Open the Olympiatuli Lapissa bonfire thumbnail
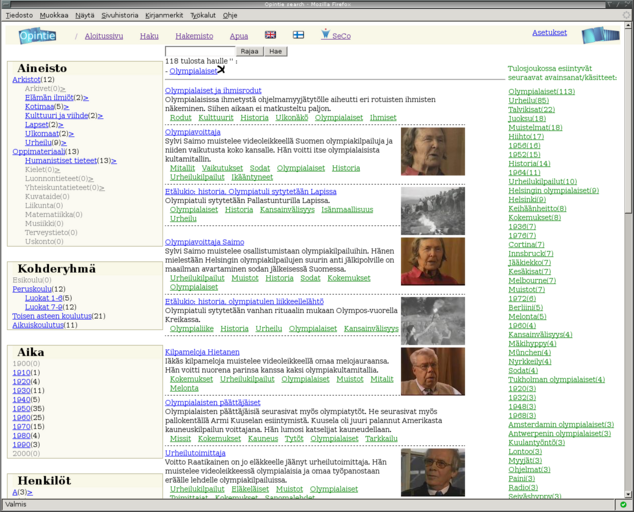 coord(433,211)
